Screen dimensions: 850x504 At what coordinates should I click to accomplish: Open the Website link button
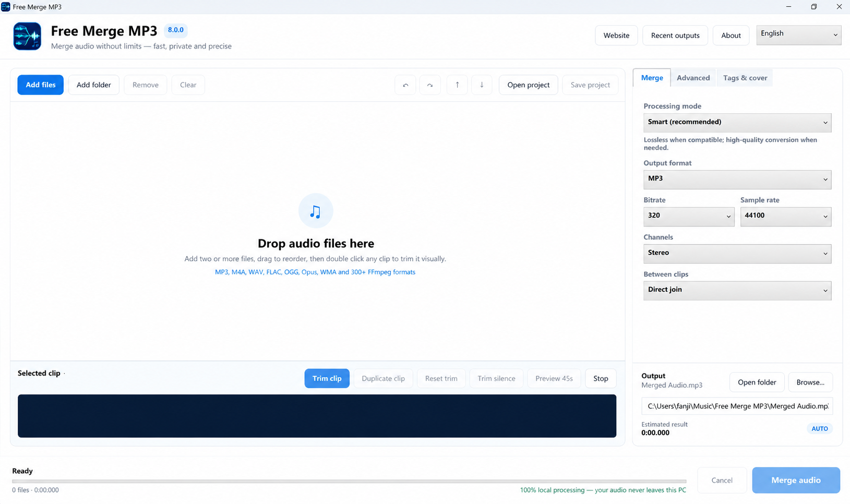tap(616, 35)
